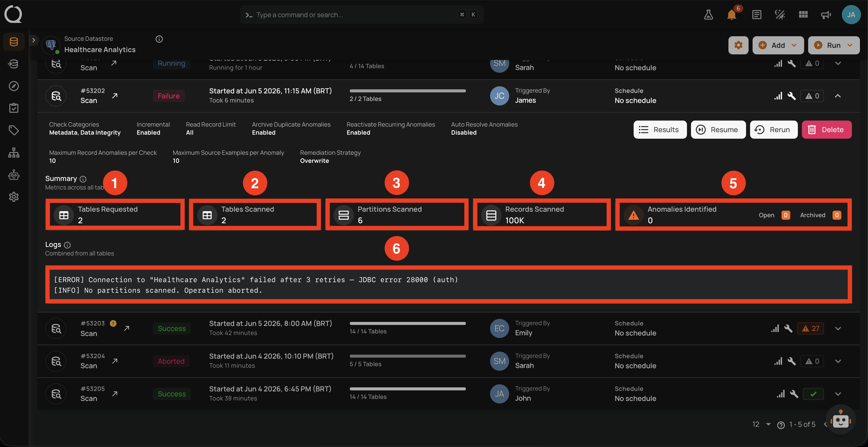Viewport: 868px width, 447px height.
Task: Focus the command or search field
Action: coord(362,15)
